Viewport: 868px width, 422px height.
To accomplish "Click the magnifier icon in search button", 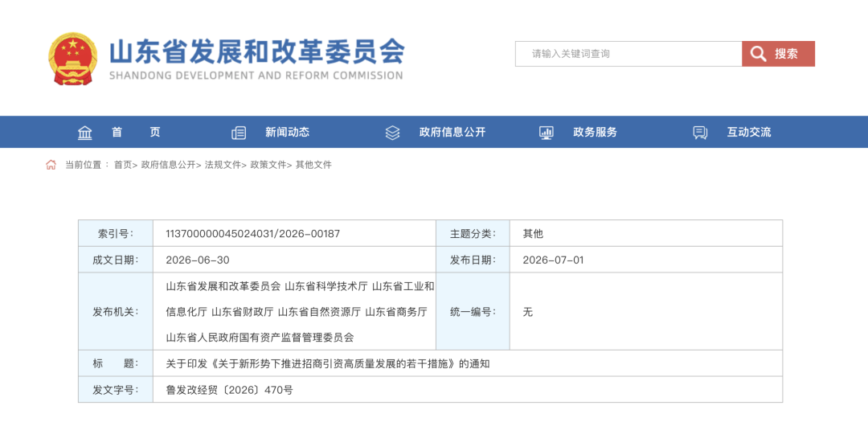I will 758,54.
